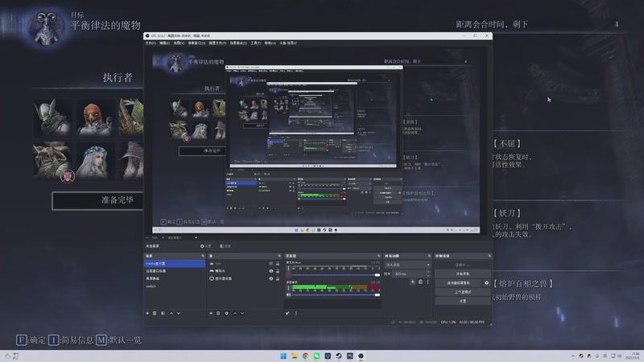Click the Start Virtual Camera button
Screen dimensions: 644x362
pyautogui.click(x=459, y=283)
